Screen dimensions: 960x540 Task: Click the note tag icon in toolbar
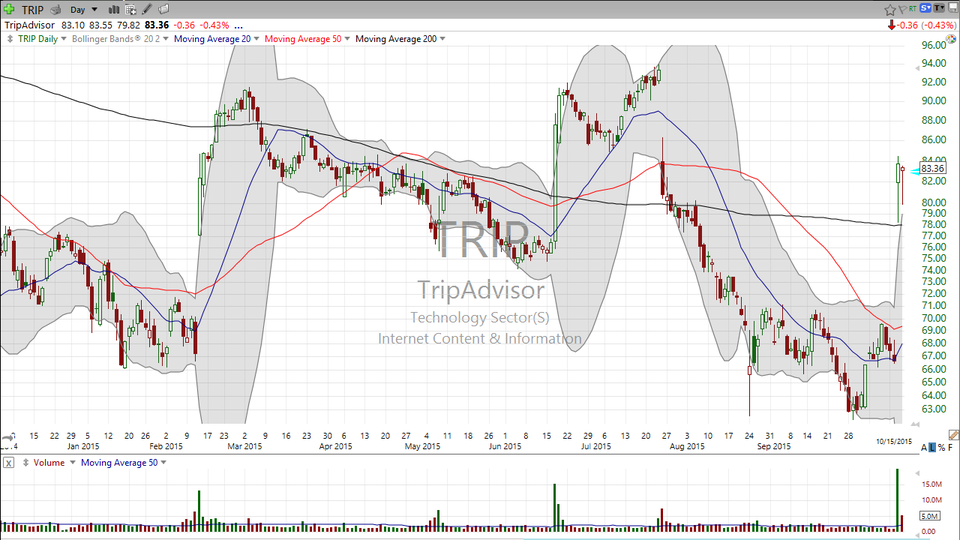click(x=163, y=9)
